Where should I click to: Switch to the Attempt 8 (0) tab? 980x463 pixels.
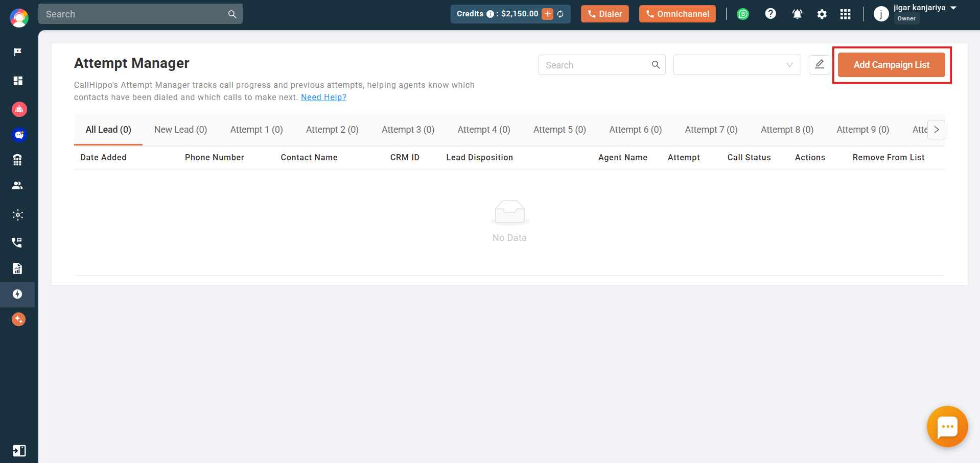[787, 130]
